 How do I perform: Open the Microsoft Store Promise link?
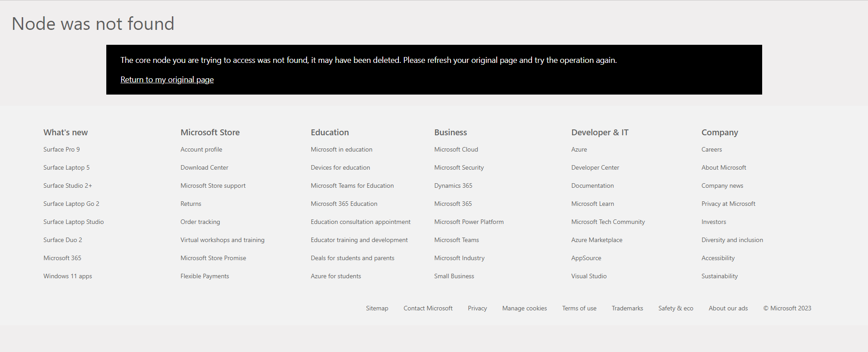[213, 258]
